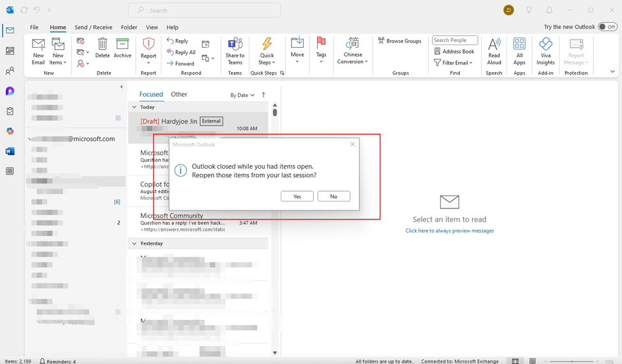Click the lightbulb coming soon icon

pyautogui.click(x=529, y=10)
